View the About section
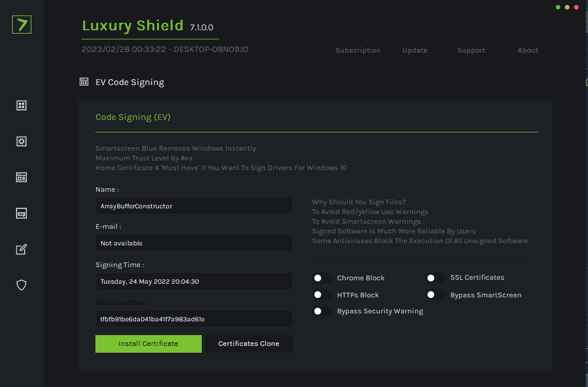Viewport: 588px width, 387px height. click(527, 50)
